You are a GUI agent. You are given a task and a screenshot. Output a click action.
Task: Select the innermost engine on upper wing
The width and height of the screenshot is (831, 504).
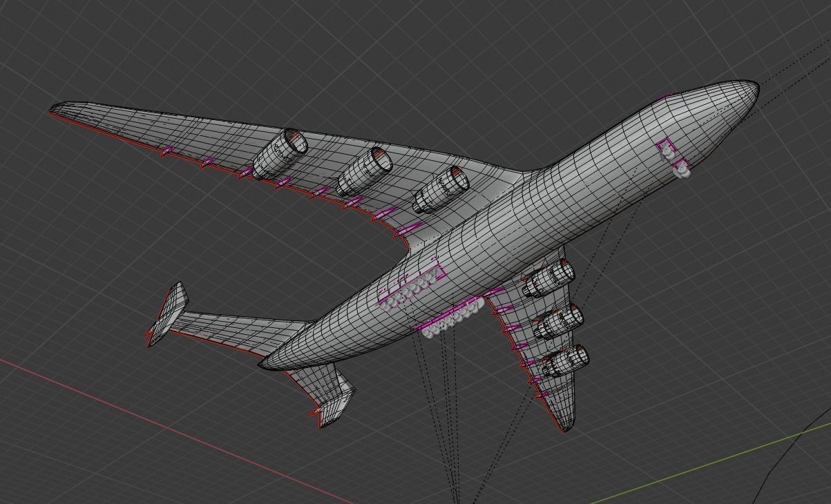441,189
